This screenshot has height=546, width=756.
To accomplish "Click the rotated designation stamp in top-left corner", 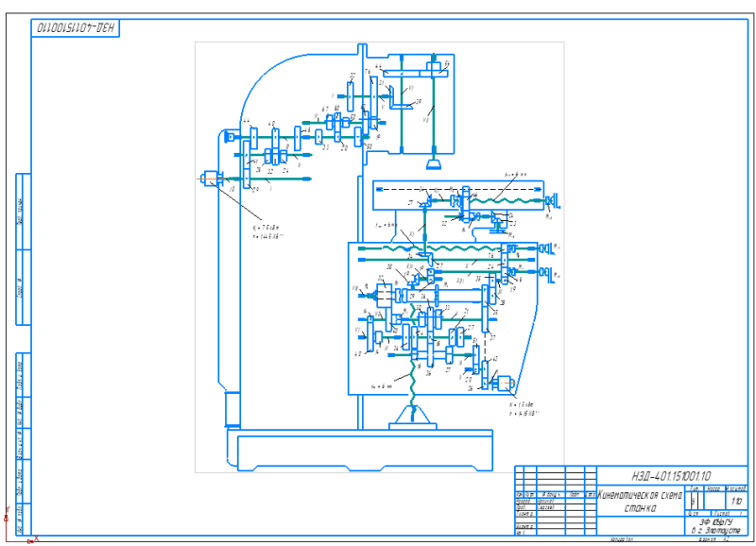I will click(76, 28).
